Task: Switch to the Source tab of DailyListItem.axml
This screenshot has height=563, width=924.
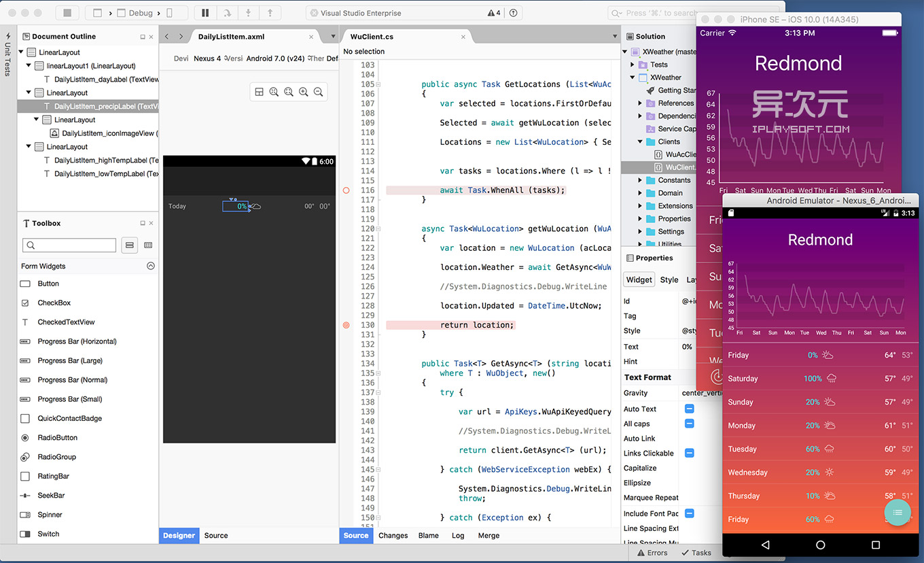Action: point(215,535)
